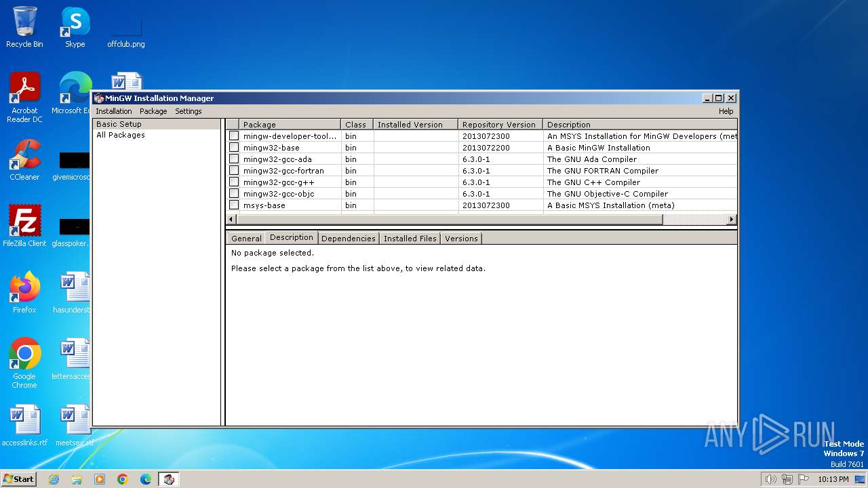Mark the msys-base package checkbox

(234, 205)
